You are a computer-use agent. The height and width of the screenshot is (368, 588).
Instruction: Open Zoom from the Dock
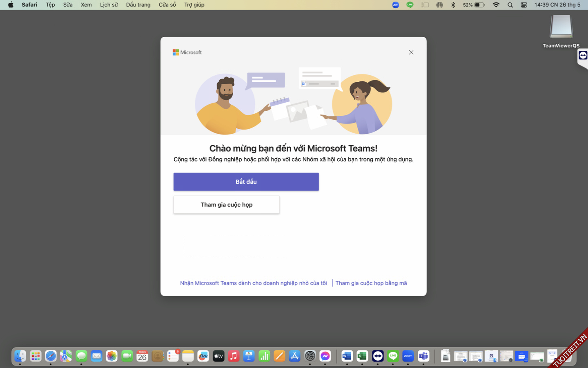point(408,356)
